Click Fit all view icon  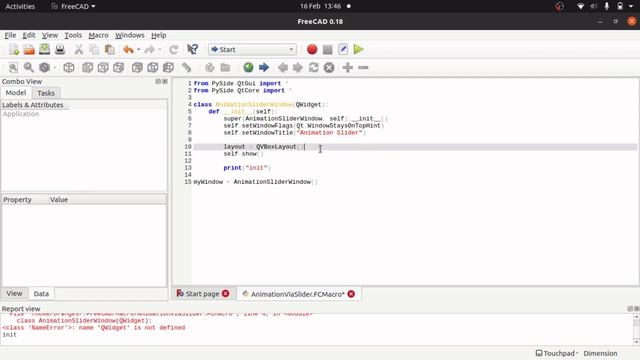[13, 67]
